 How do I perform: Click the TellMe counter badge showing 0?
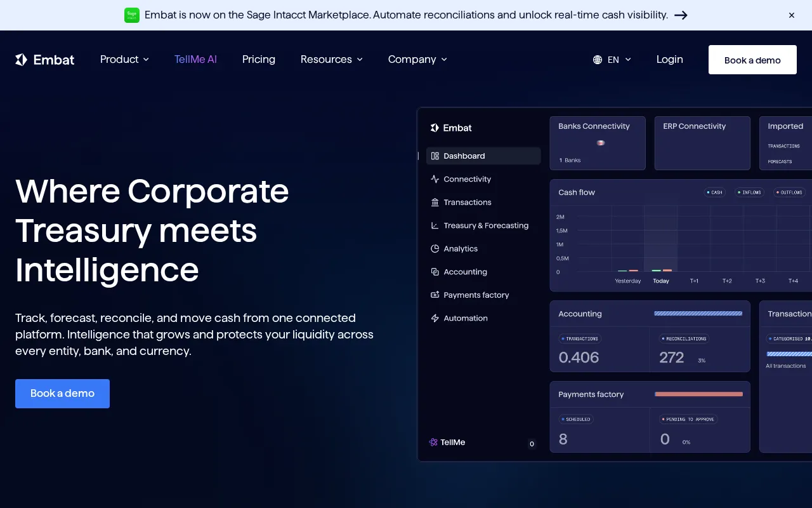(532, 444)
